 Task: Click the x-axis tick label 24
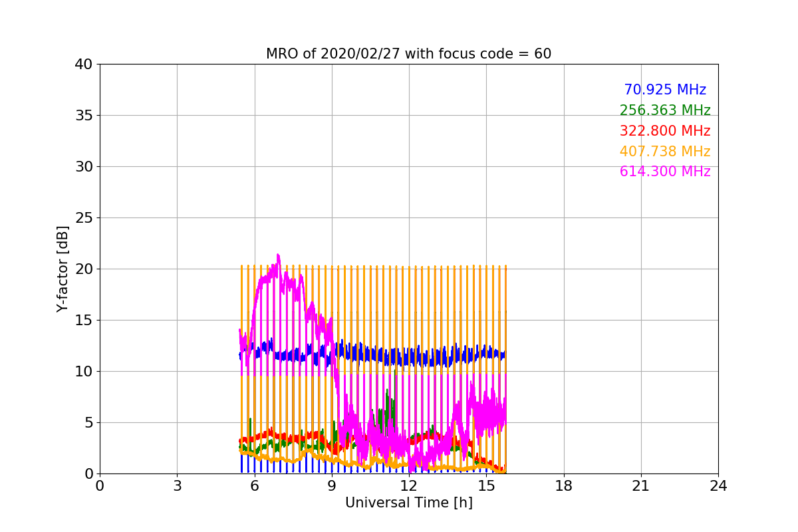(718, 485)
